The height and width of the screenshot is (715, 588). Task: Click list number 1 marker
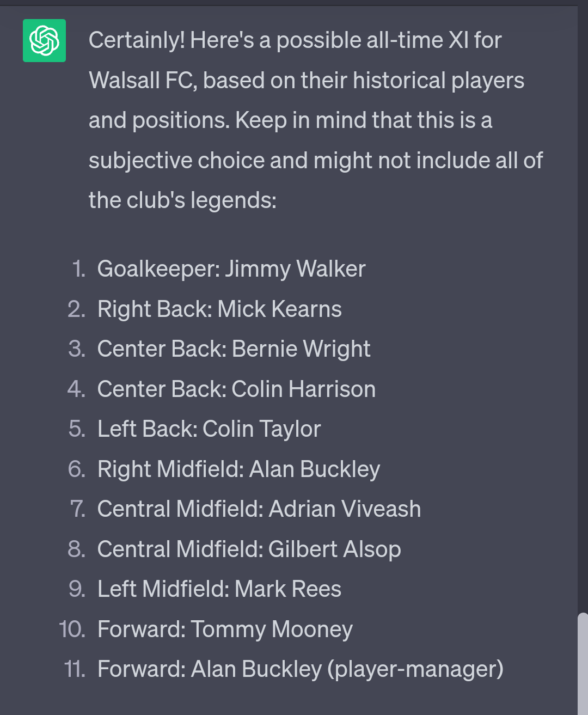(79, 269)
